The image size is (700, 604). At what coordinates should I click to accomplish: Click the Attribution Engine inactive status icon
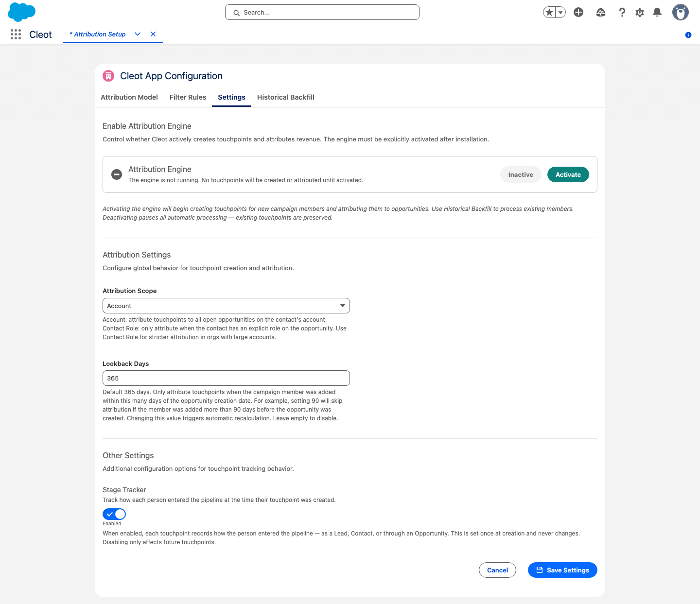pyautogui.click(x=117, y=174)
